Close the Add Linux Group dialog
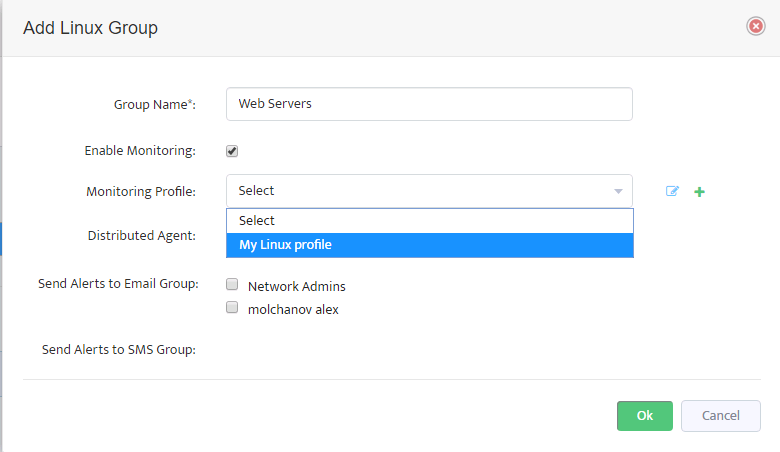 [x=756, y=26]
